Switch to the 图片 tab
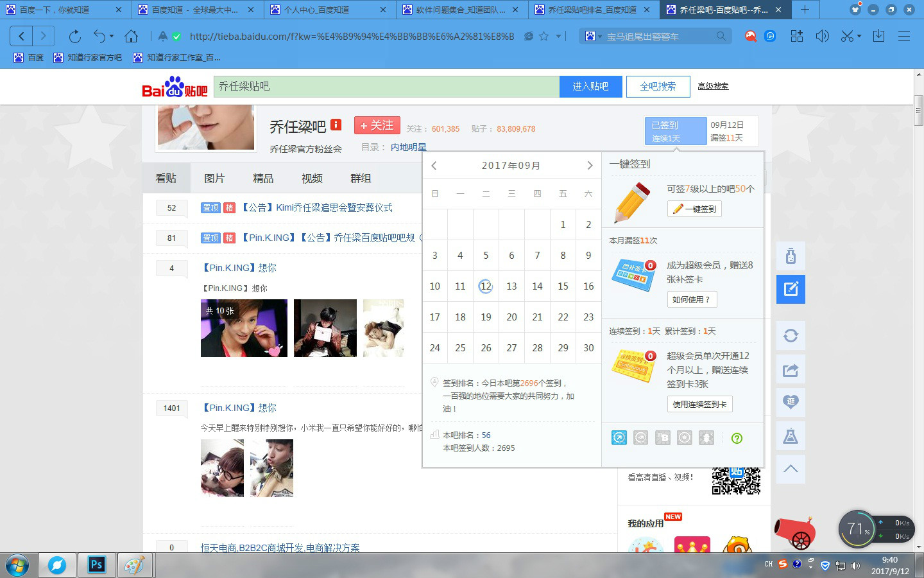This screenshot has height=578, width=924. pos(215,178)
